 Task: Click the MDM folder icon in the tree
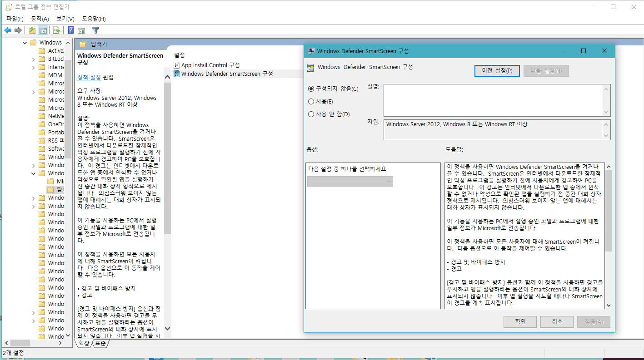point(42,75)
